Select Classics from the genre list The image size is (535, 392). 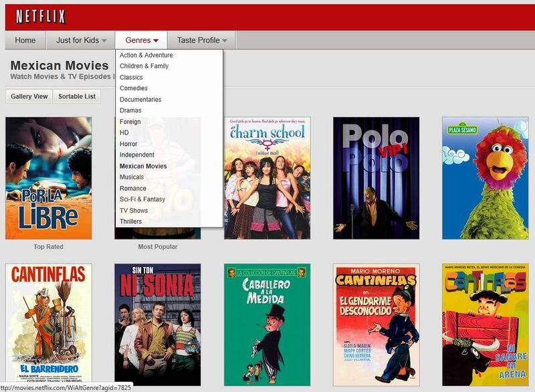pyautogui.click(x=131, y=78)
